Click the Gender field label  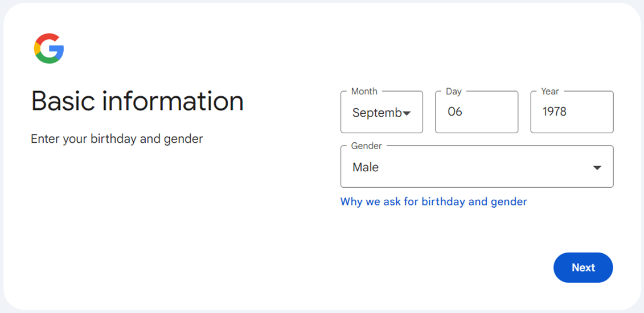tap(366, 146)
